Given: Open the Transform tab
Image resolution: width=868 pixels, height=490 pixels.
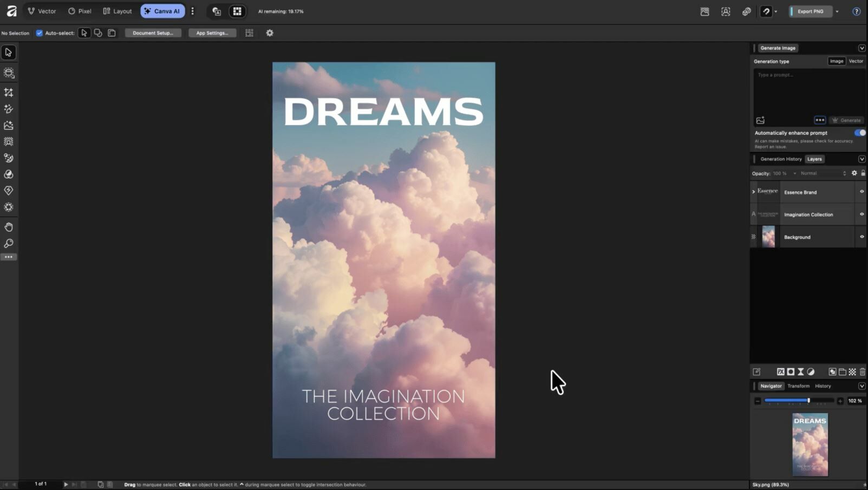Looking at the screenshot, I should coord(799,386).
